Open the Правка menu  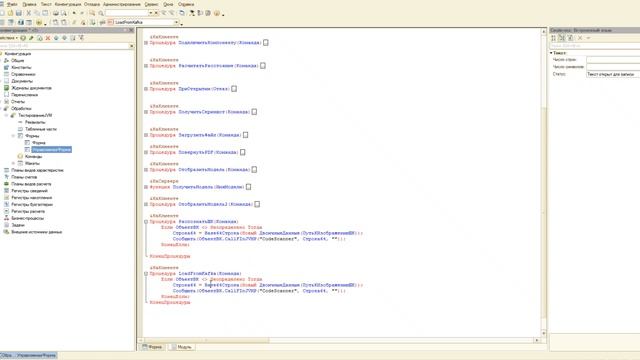tap(29, 4)
